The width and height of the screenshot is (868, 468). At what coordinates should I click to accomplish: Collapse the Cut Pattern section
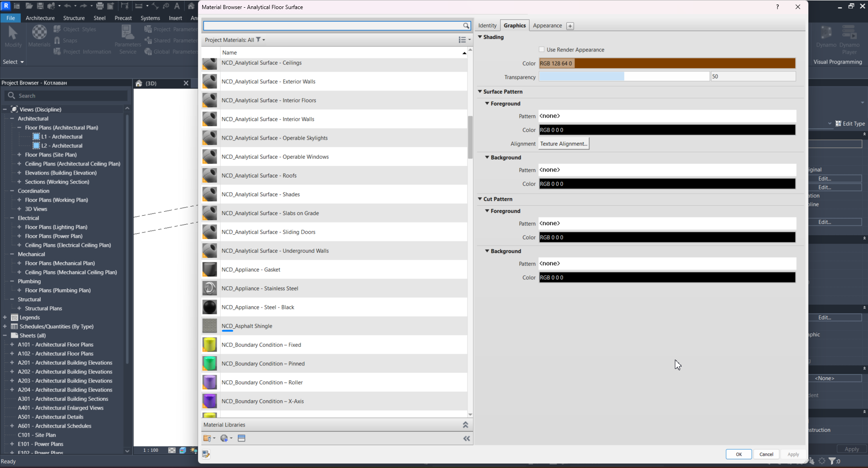click(480, 199)
